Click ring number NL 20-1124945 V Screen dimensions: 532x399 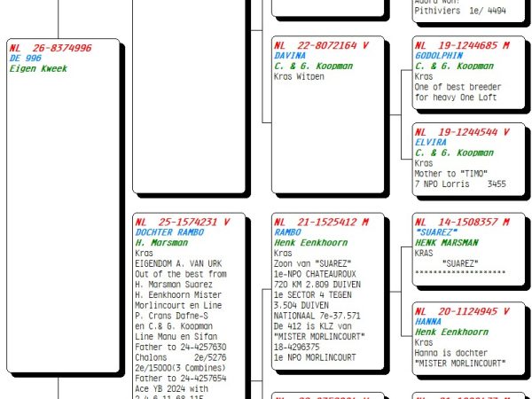462,311
